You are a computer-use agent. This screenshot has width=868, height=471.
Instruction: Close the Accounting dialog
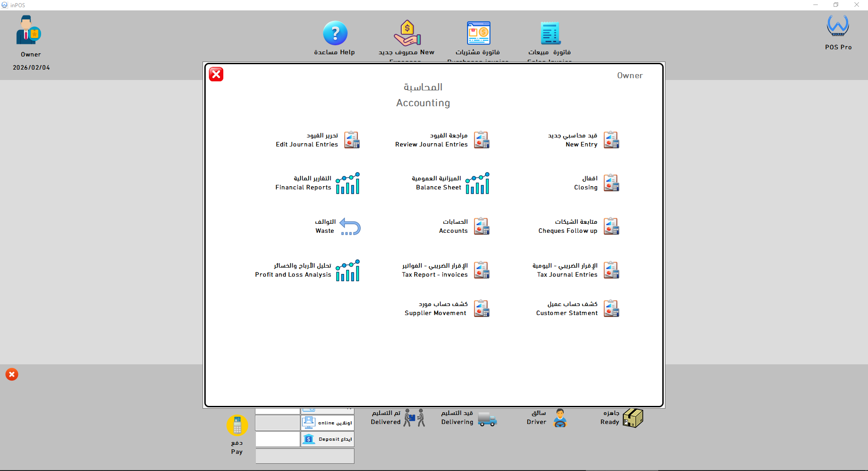point(216,74)
